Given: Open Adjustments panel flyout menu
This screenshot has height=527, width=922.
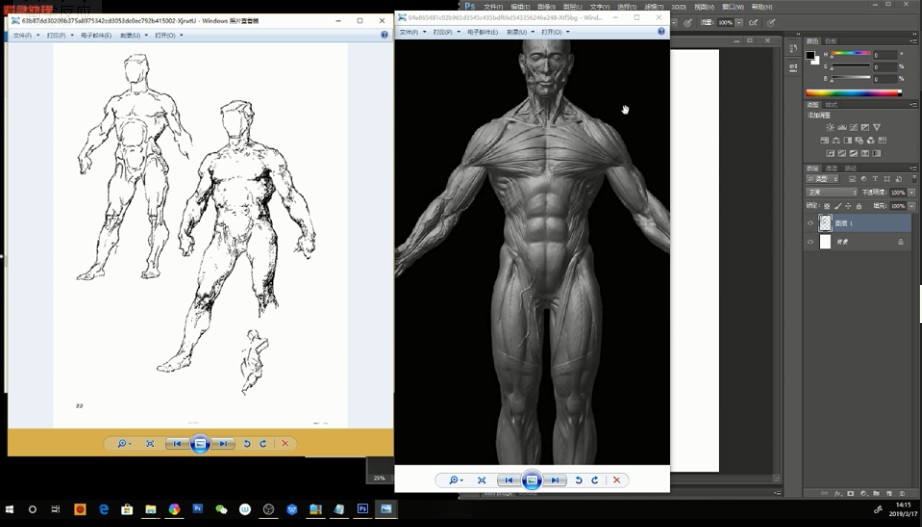Looking at the screenshot, I should 913,104.
